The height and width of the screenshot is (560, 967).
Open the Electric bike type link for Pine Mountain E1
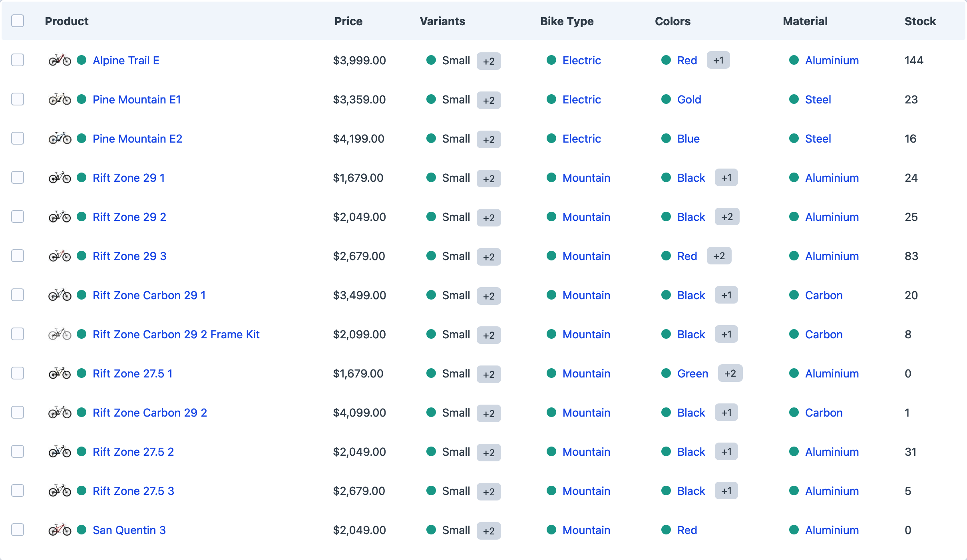[581, 99]
